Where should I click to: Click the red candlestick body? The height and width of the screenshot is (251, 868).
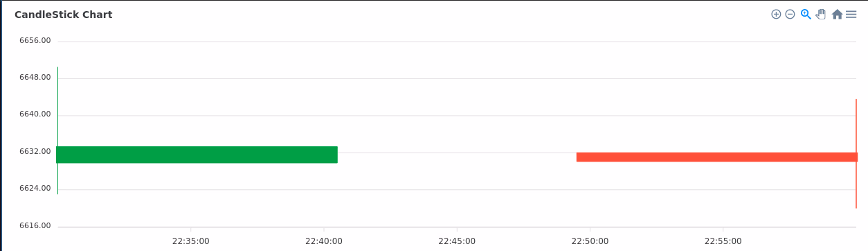[717, 157]
